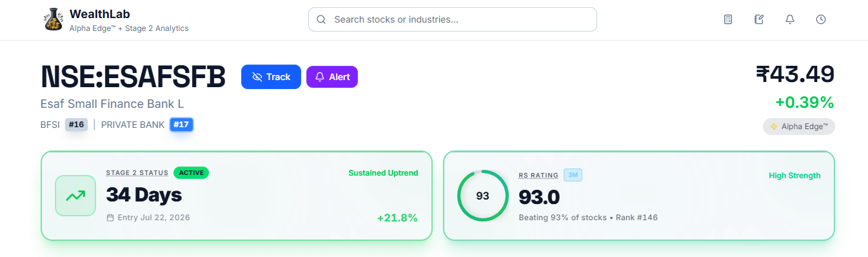The height and width of the screenshot is (257, 868).
Task: Click the High Strength label
Action: (x=794, y=176)
